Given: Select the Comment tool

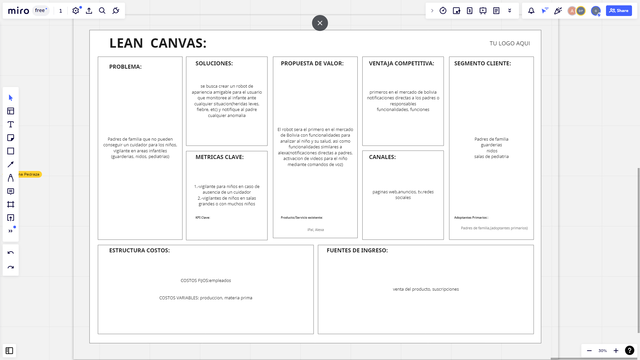Looking at the screenshot, I should [11, 191].
